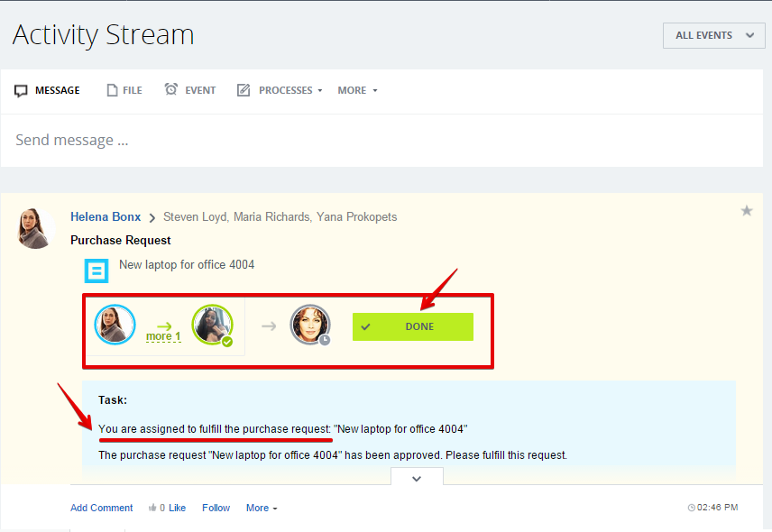
Task: Click the Activity Stream page heading
Action: [x=104, y=35]
